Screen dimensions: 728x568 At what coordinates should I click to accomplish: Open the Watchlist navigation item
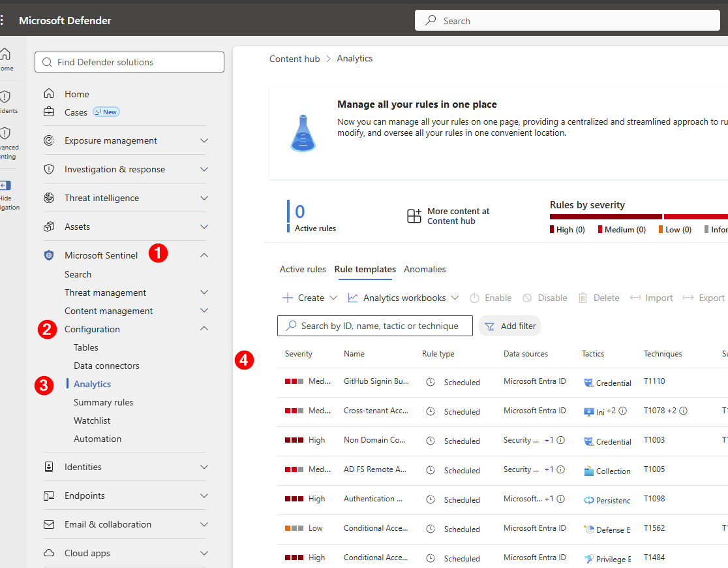point(92,420)
